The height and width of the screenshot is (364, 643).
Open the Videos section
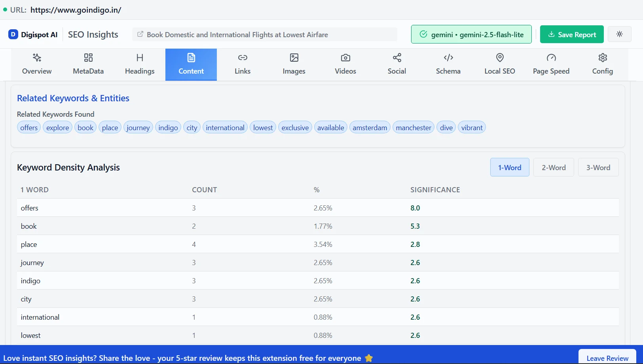tap(345, 64)
